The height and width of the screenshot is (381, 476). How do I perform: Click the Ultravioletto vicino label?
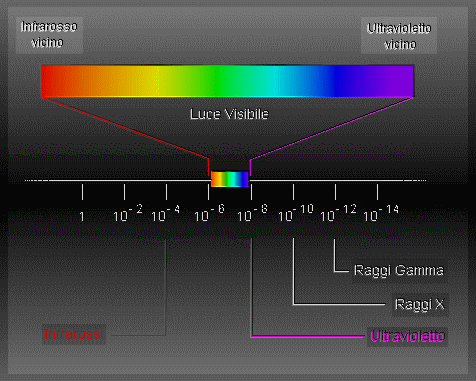click(x=399, y=36)
